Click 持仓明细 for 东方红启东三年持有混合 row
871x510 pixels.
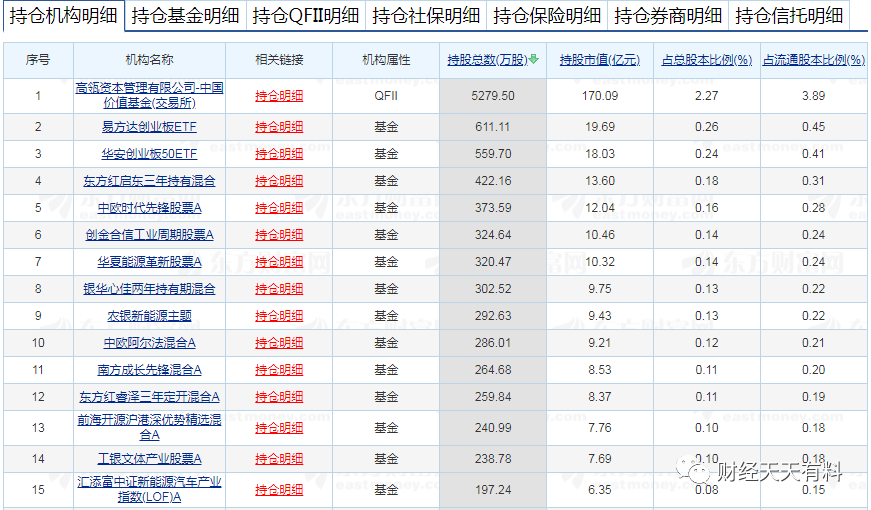279,181
